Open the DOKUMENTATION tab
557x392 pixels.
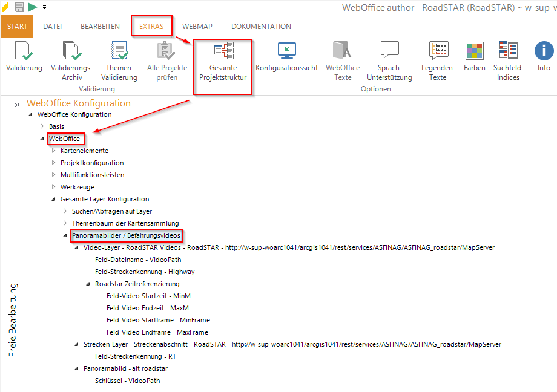pos(261,27)
